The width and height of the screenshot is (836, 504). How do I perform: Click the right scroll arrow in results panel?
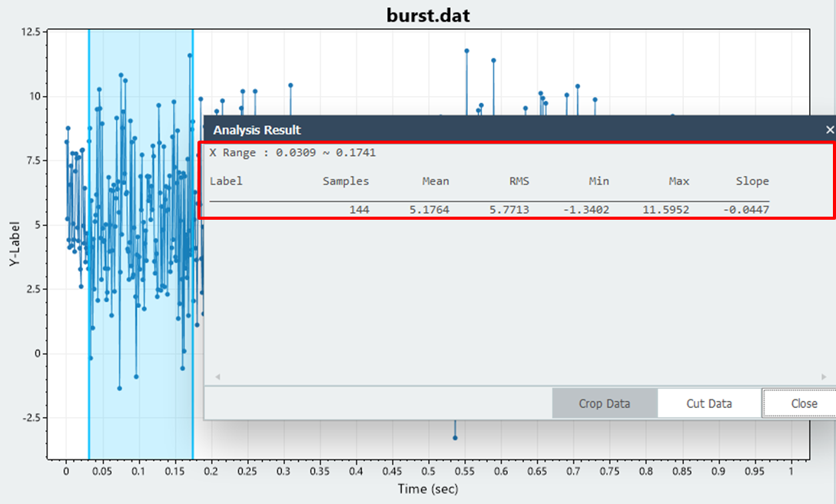[824, 376]
